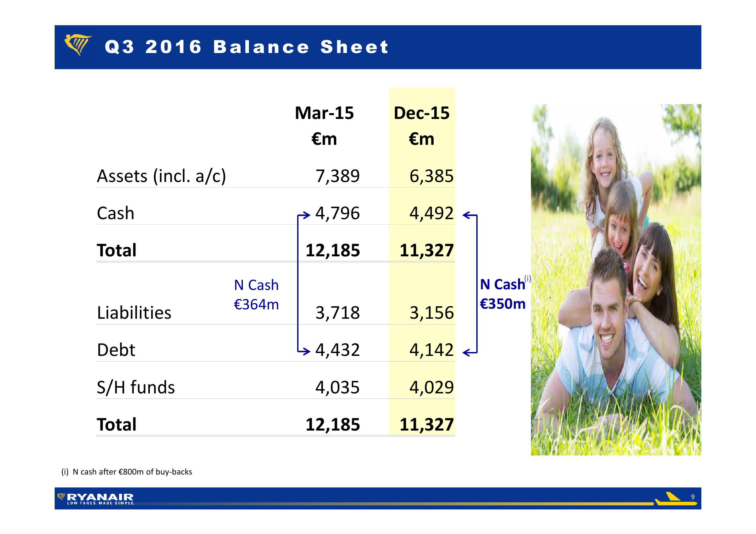Click the Mar-15 assets value 7,389
Image resolution: width=756 pixels, height=534 pixels.
[338, 176]
